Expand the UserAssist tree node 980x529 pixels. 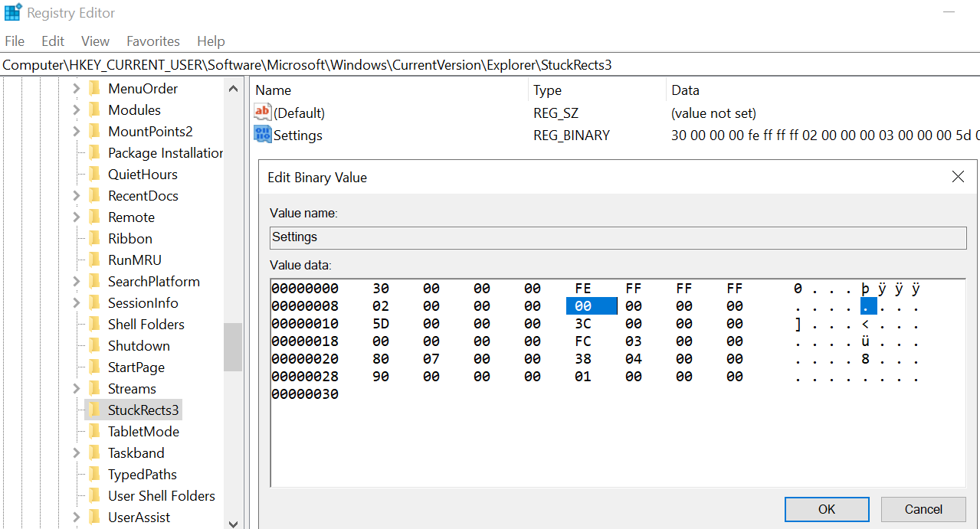click(x=76, y=518)
